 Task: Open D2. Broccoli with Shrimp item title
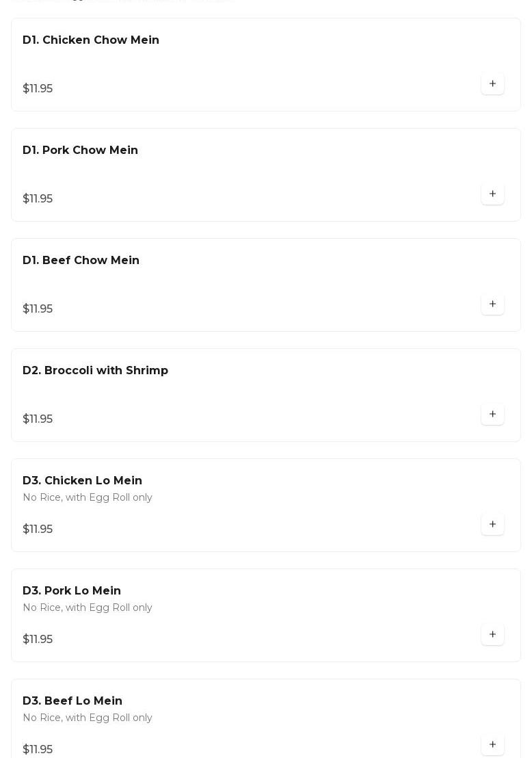95,371
